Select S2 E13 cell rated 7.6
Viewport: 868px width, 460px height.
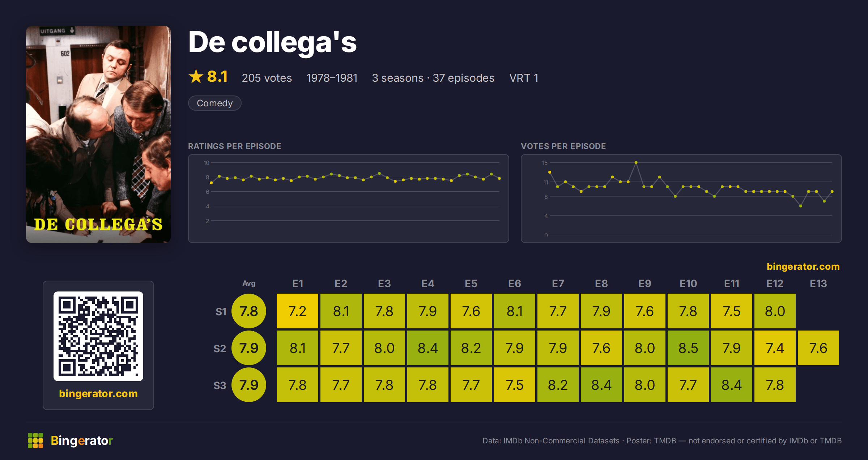click(x=818, y=348)
